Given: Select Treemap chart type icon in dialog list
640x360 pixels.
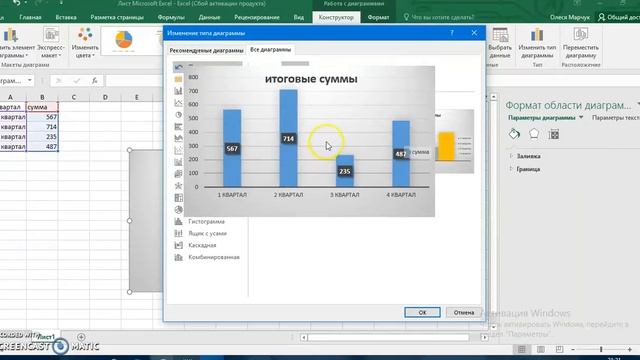Looking at the screenshot, I should click(178, 198).
